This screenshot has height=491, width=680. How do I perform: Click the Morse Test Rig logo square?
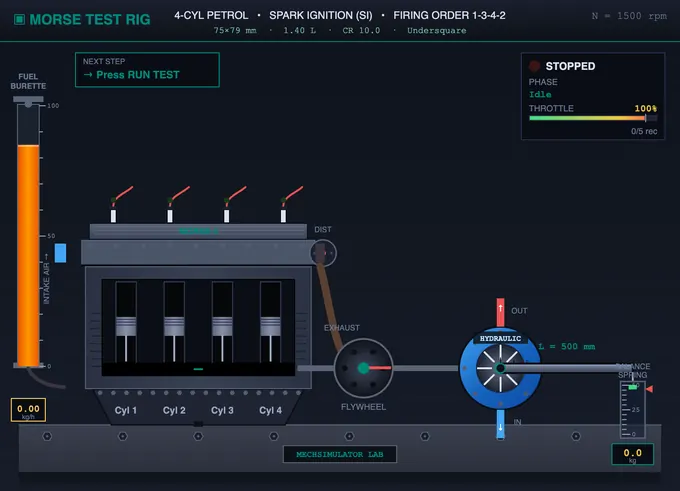(20, 20)
